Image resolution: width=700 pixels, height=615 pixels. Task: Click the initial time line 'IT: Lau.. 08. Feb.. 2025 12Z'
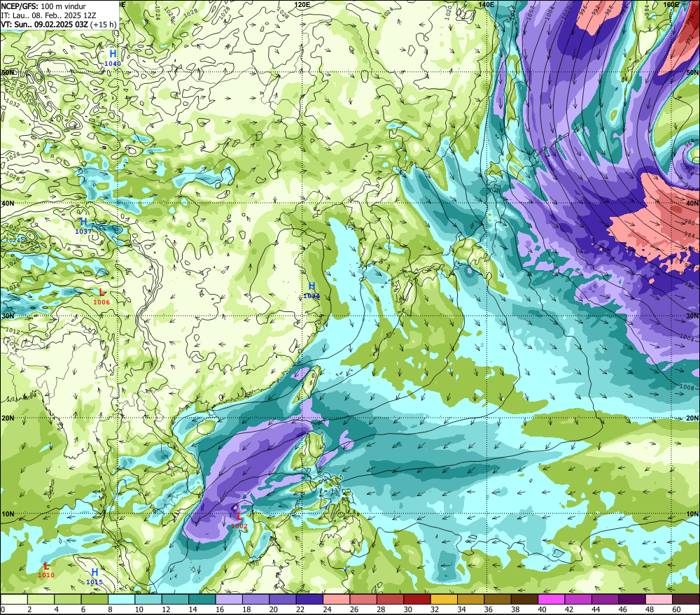coord(48,15)
